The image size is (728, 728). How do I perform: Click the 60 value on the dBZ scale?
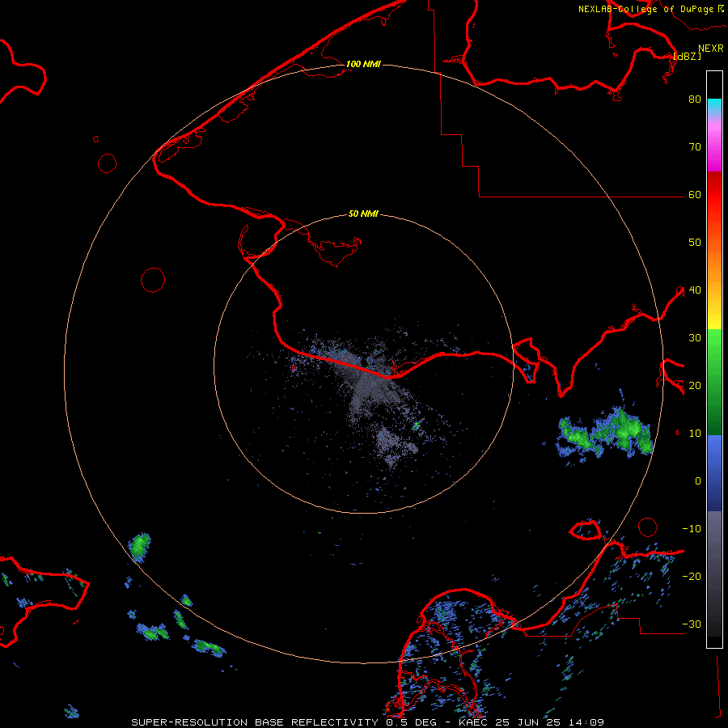695,194
